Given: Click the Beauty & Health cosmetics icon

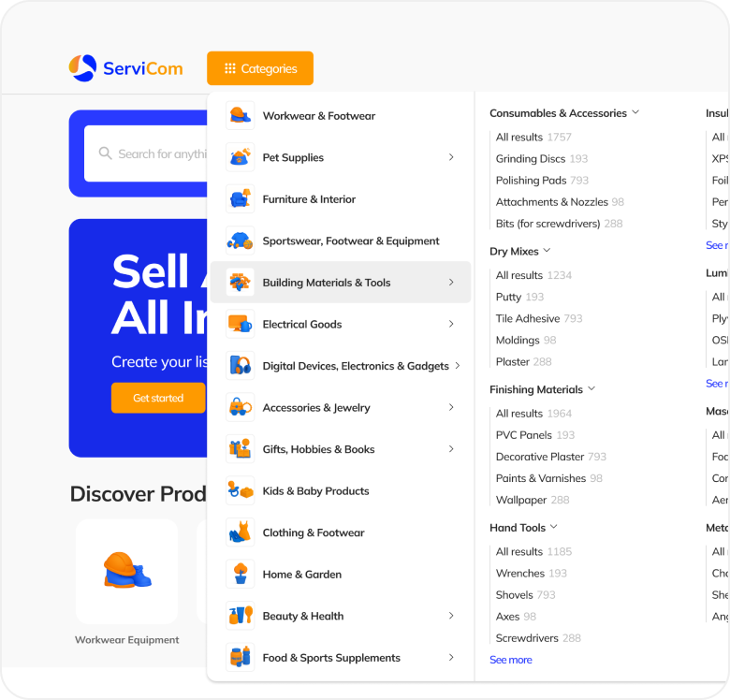Looking at the screenshot, I should tap(241, 616).
